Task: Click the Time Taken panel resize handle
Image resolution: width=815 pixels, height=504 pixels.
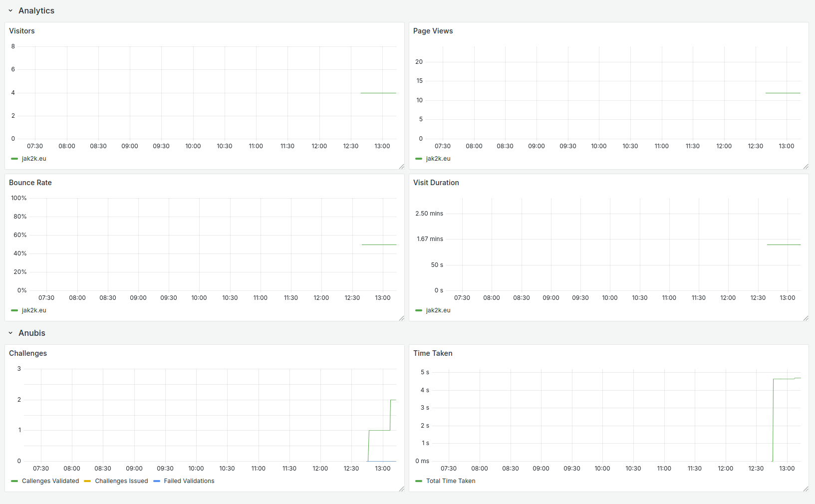Action: tap(806, 489)
